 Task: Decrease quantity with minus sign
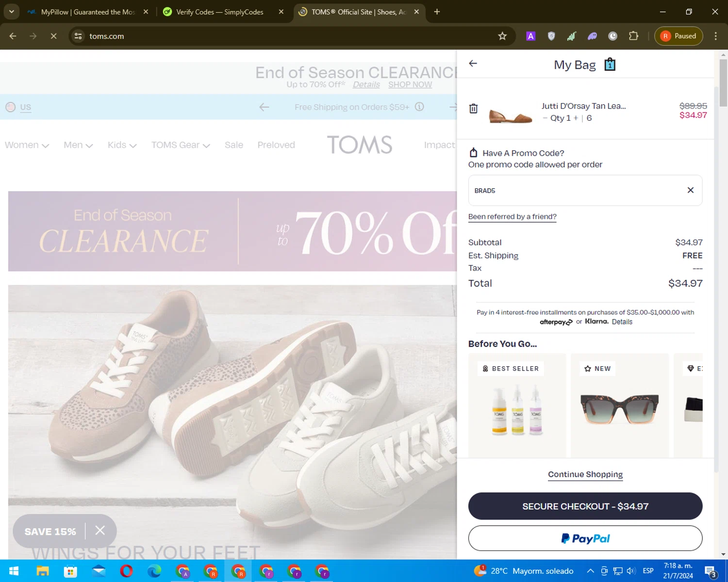click(545, 118)
